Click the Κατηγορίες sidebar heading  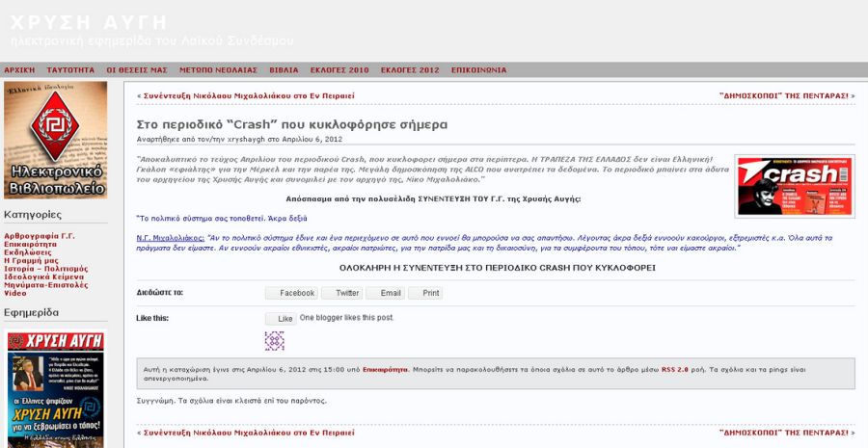[33, 215]
